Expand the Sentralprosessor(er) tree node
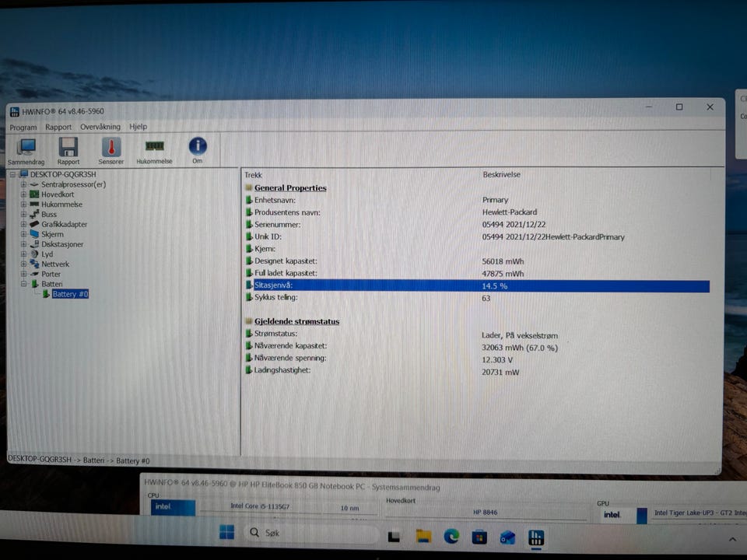This screenshot has height=560, width=747. click(23, 184)
